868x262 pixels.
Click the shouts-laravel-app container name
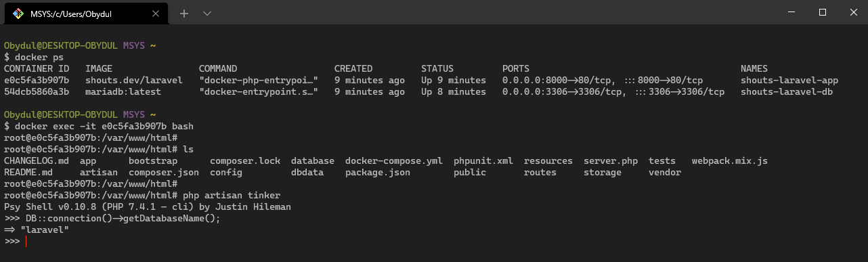789,81
